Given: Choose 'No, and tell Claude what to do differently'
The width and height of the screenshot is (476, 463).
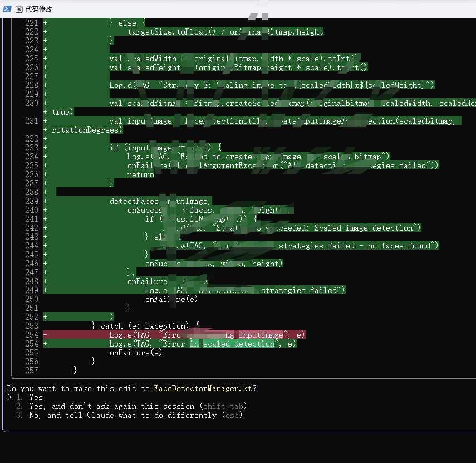Looking at the screenshot, I should pos(123,415).
